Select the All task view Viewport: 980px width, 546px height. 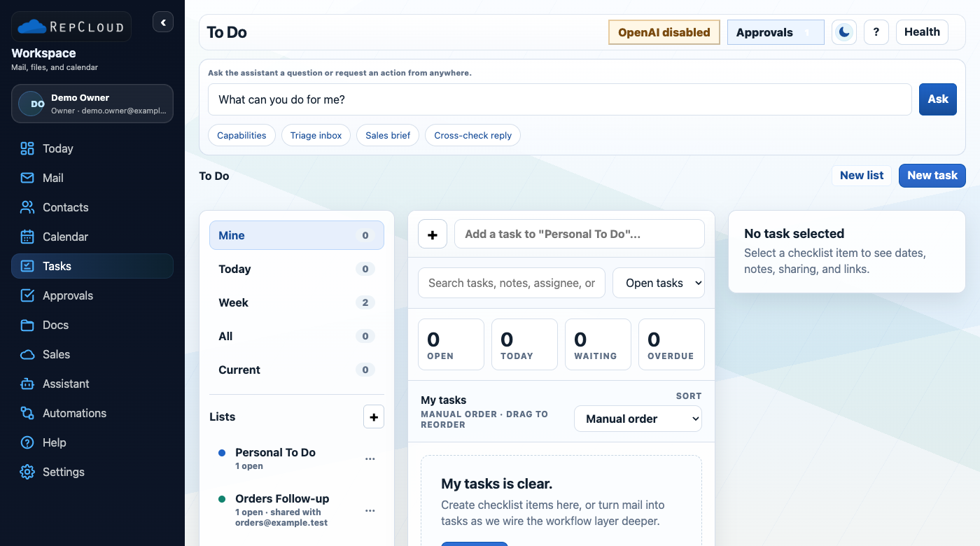(x=297, y=336)
